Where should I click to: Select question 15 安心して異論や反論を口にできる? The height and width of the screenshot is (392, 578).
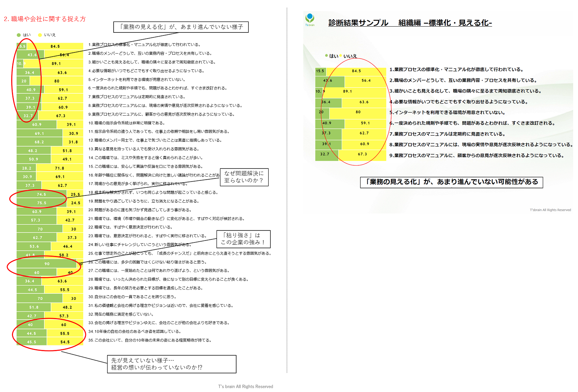(145, 167)
